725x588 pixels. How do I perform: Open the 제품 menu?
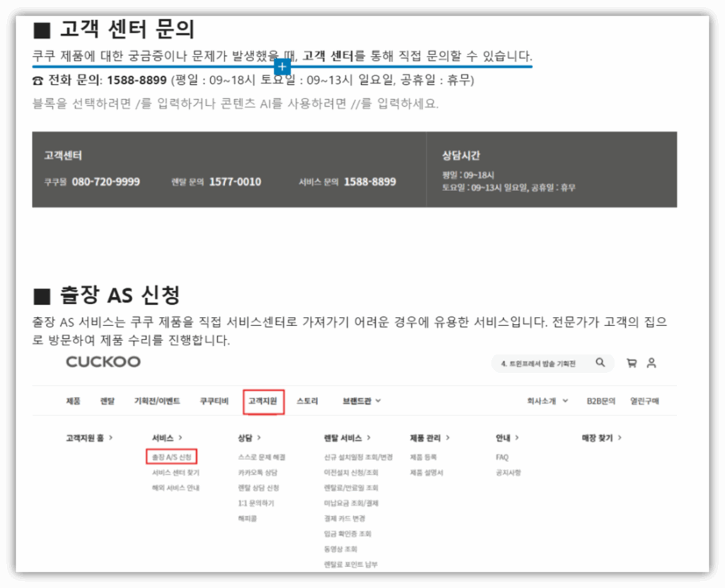click(73, 400)
